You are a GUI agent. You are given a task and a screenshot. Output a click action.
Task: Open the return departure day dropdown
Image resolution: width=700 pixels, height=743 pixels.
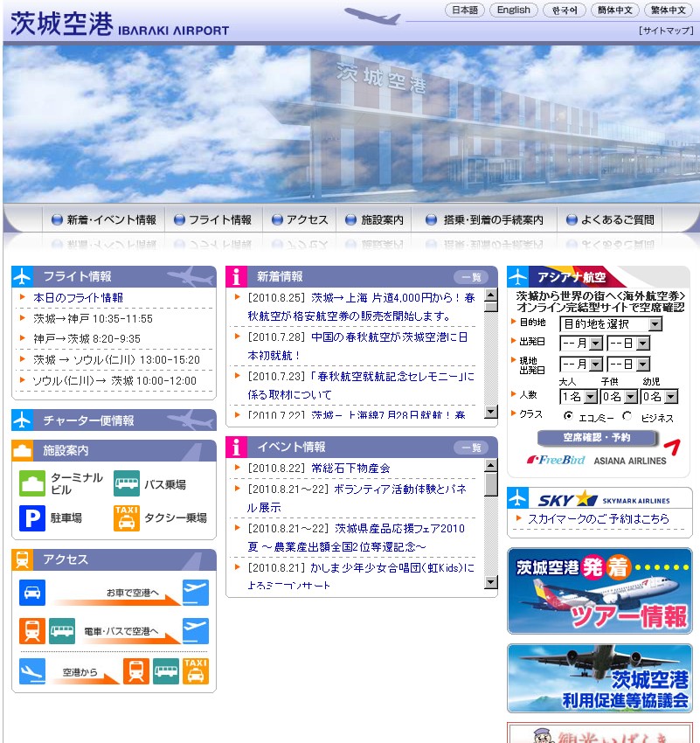coord(628,365)
